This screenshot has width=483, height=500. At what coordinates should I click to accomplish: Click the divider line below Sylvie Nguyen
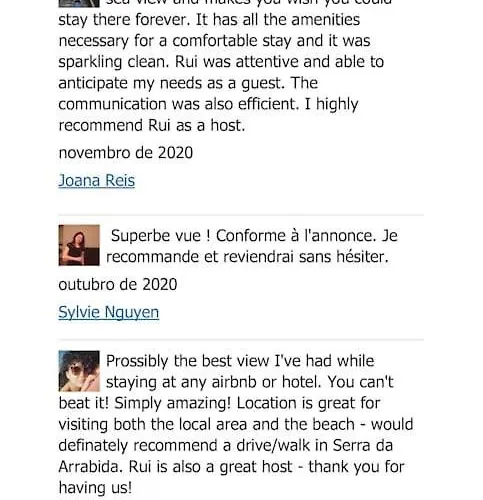pyautogui.click(x=241, y=340)
